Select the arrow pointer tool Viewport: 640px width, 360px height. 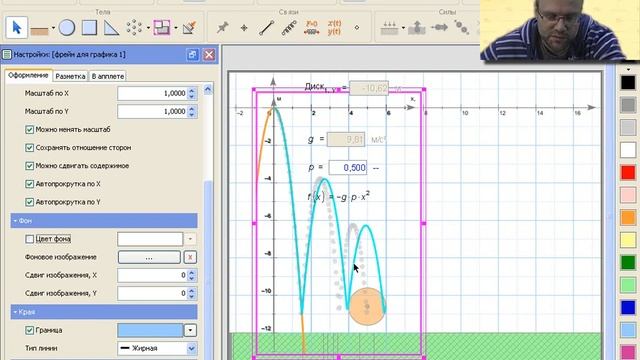[16, 27]
